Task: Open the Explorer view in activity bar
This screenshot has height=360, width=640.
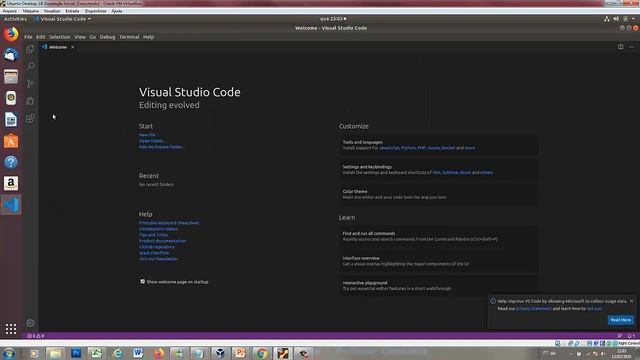Action: 30,49
